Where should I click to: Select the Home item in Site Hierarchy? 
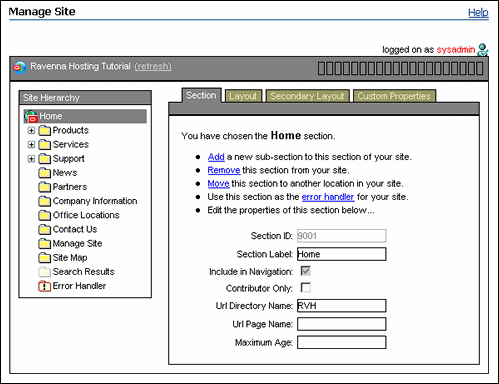pyautogui.click(x=85, y=116)
